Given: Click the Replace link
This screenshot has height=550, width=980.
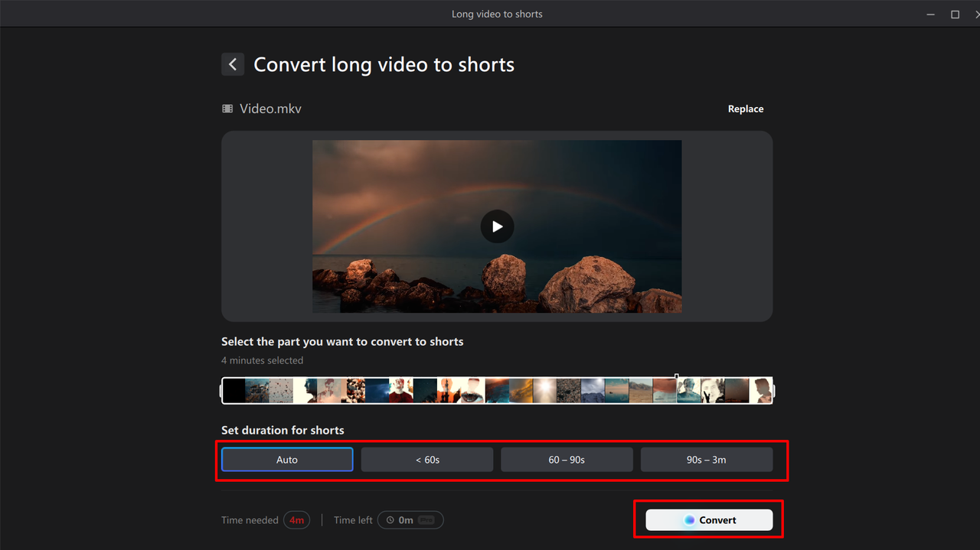Looking at the screenshot, I should tap(746, 109).
